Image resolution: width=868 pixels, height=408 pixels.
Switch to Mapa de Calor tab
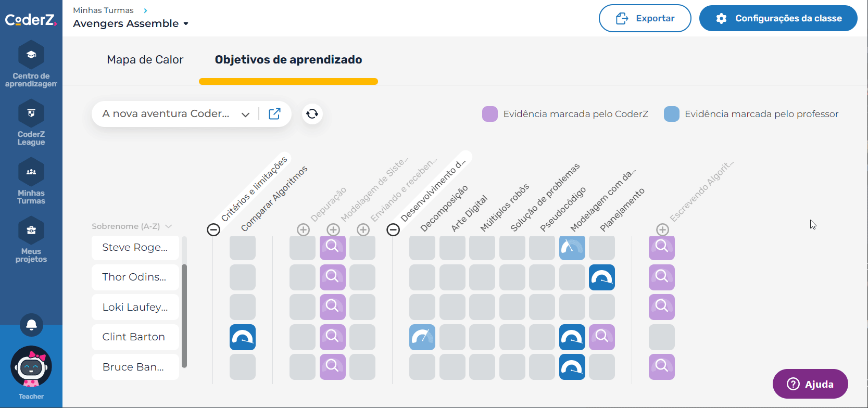145,60
